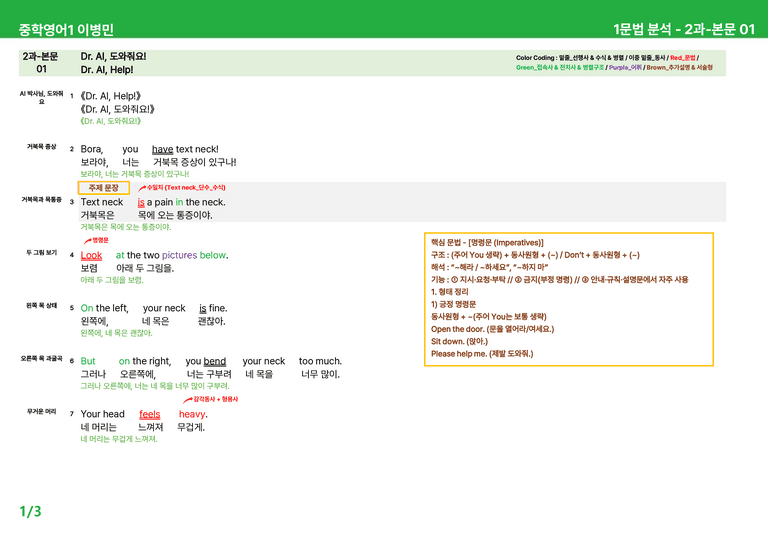Viewport: 768px width, 543px height.
Task: Click green translation "보라야, 너는 거북목 증상이 있구나!"
Action: pyautogui.click(x=135, y=174)
